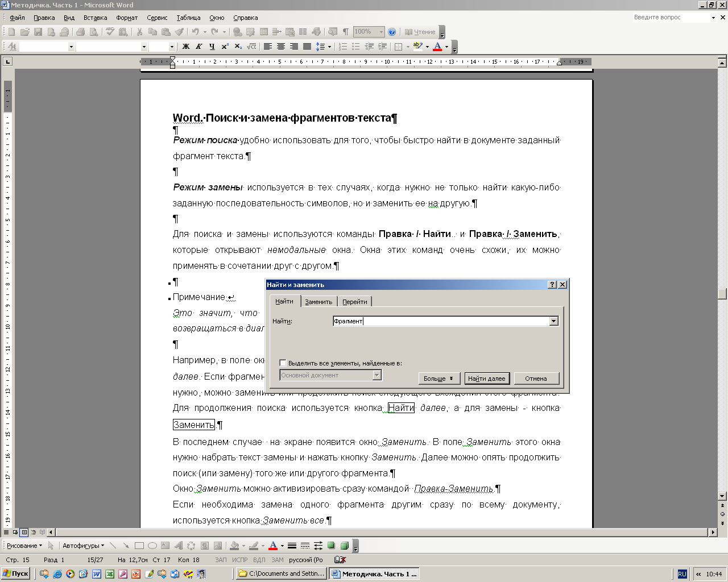This screenshot has width=728, height=582.
Task: Toggle Underline (Ч) formatting
Action: click(x=212, y=47)
